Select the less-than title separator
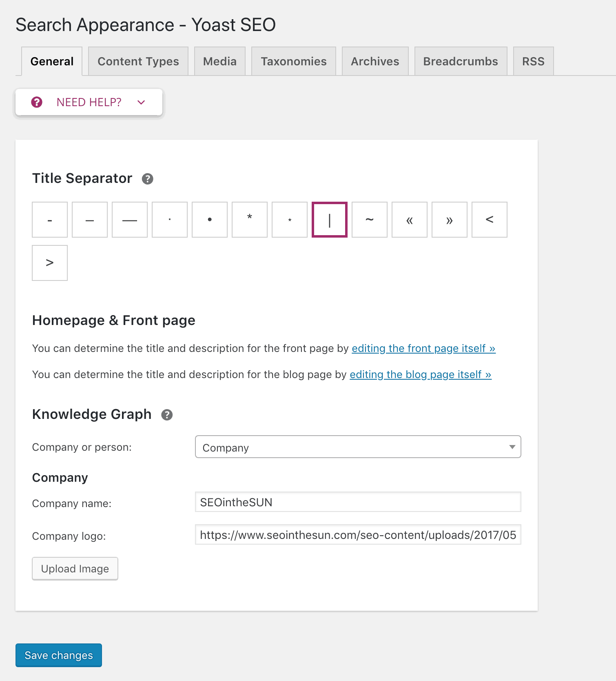The width and height of the screenshot is (616, 681). (x=490, y=220)
